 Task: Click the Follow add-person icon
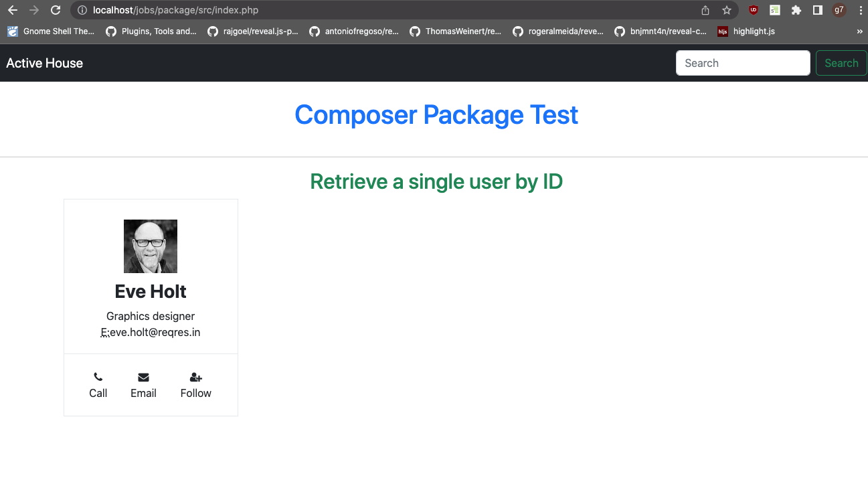point(195,376)
